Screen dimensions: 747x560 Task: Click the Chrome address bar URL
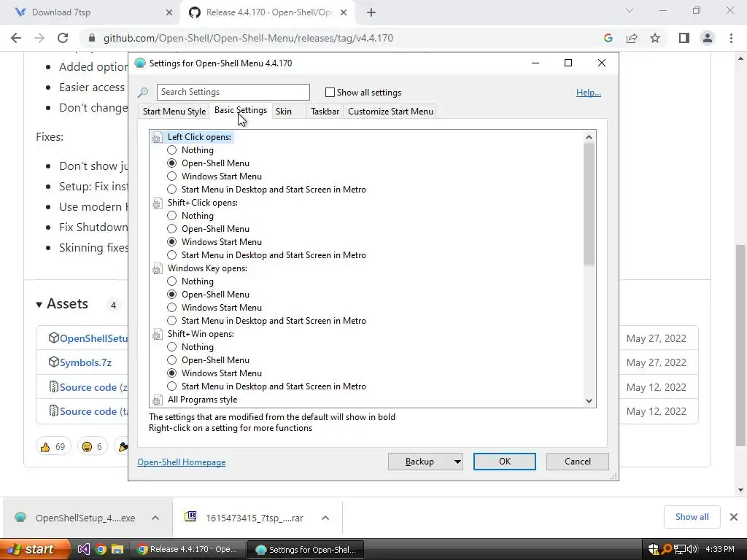[248, 38]
